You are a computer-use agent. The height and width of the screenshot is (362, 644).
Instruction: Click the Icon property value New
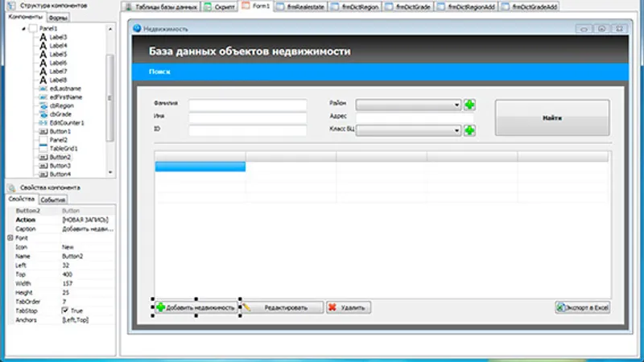point(68,247)
